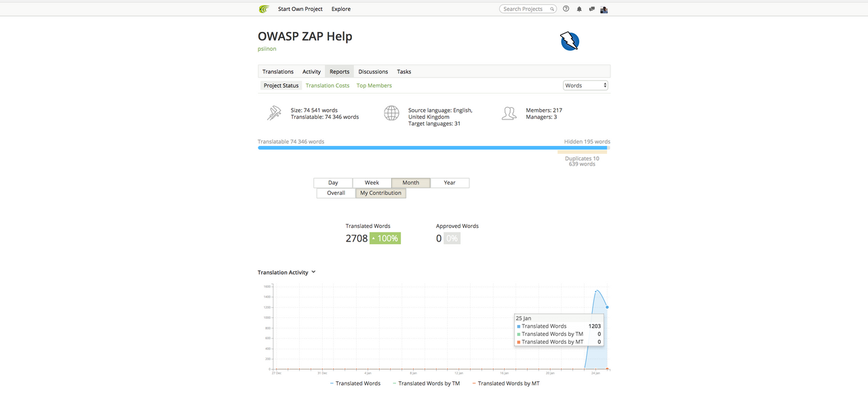The width and height of the screenshot is (868, 407).
Task: Click the OWASP ZAP Help title
Action: 305,36
